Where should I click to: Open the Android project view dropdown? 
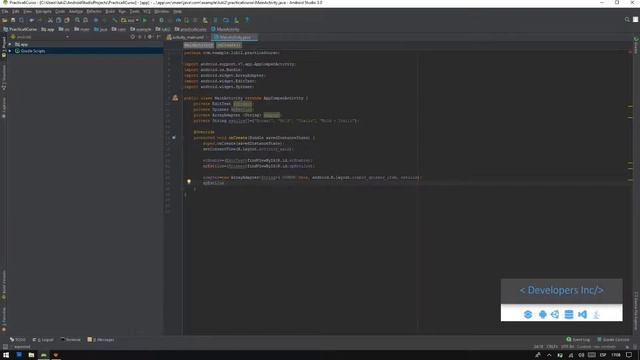(40, 37)
